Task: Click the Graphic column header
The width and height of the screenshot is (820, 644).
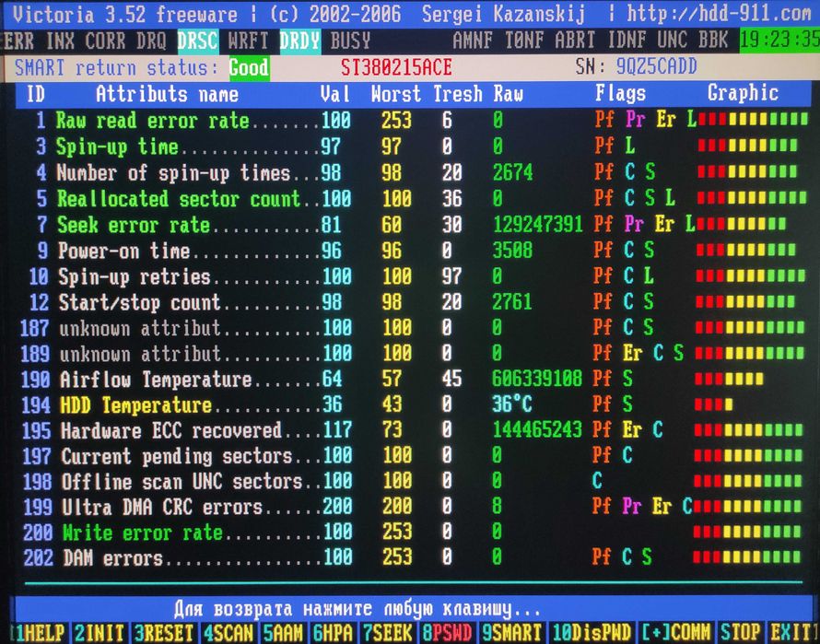Action: pos(744,93)
